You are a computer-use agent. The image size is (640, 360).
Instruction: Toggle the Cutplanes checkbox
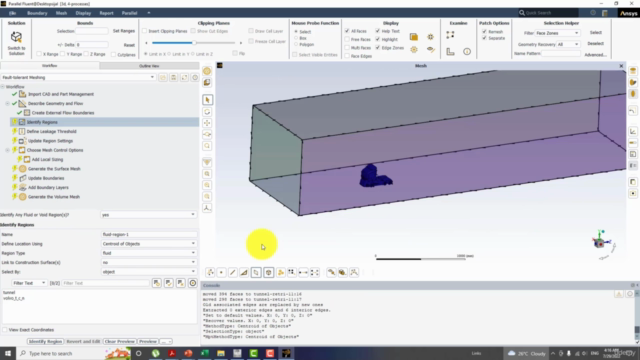pyautogui.click(x=113, y=54)
